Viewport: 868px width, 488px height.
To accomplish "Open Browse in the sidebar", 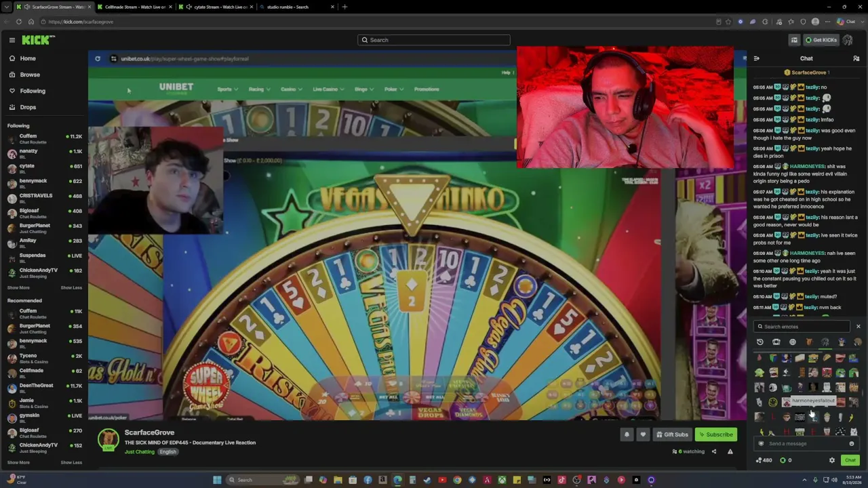I will pos(30,75).
